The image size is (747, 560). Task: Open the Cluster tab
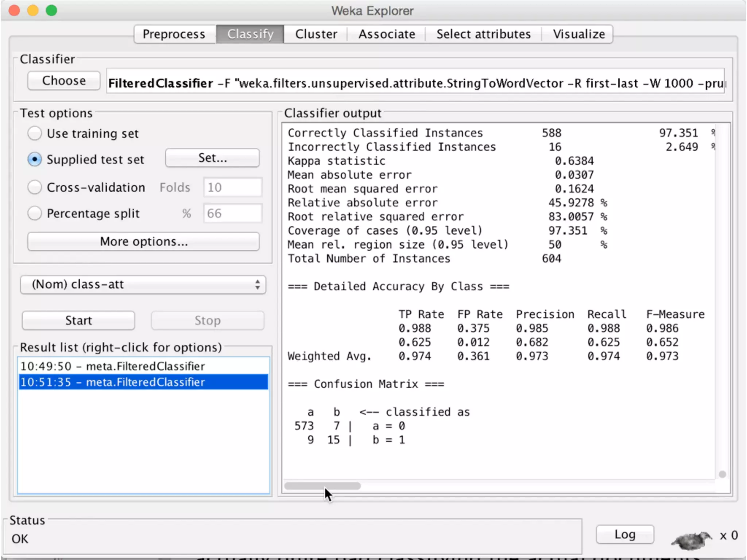click(316, 34)
